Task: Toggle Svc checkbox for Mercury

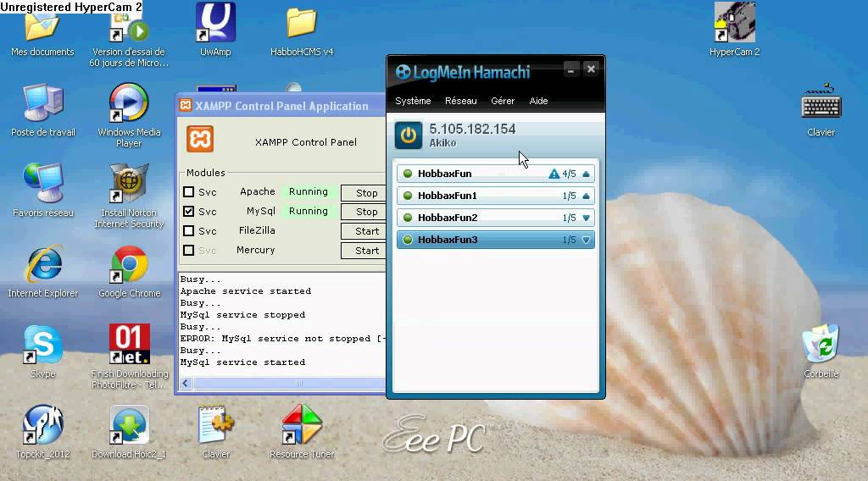Action: [x=189, y=251]
